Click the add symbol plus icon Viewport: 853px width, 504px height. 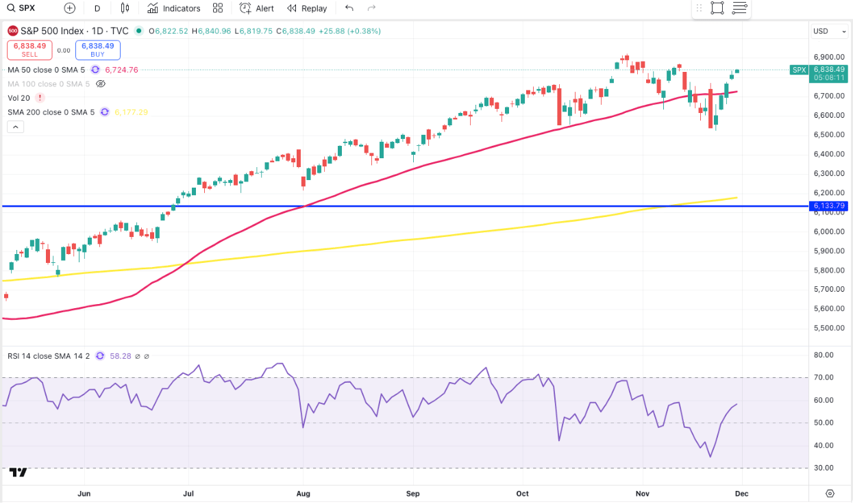[69, 8]
